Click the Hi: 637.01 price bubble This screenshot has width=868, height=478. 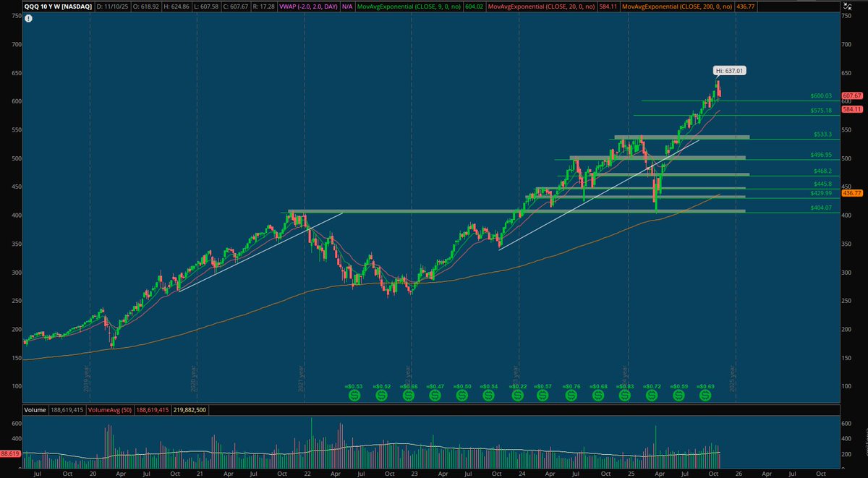pos(730,71)
